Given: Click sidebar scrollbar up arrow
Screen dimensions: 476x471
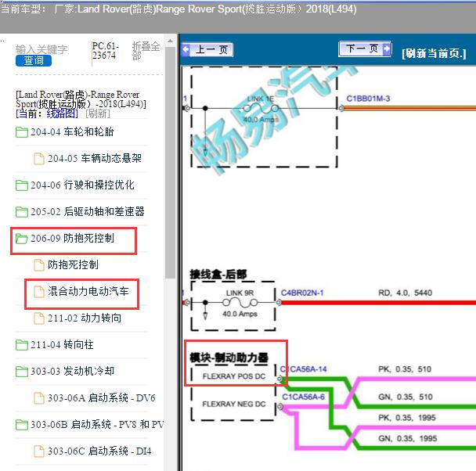Looking at the screenshot, I should coord(170,41).
